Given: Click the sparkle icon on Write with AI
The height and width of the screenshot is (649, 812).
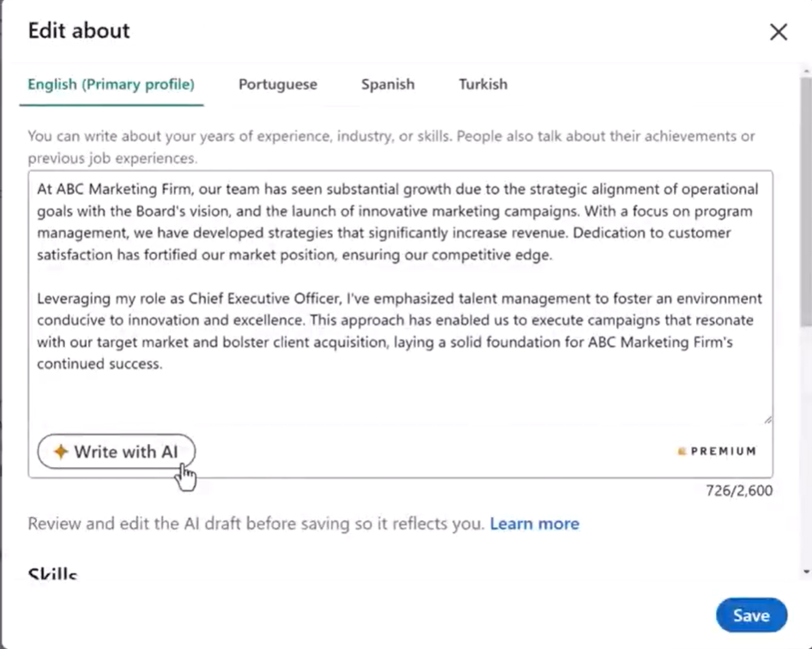Looking at the screenshot, I should coord(60,451).
